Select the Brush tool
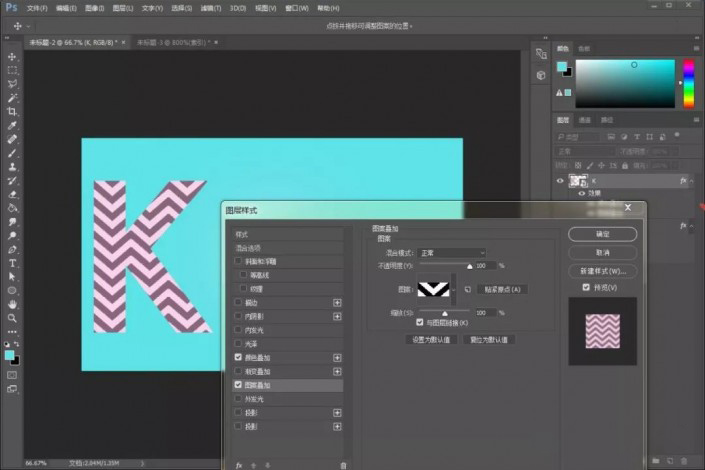This screenshot has width=705, height=470. 12,153
